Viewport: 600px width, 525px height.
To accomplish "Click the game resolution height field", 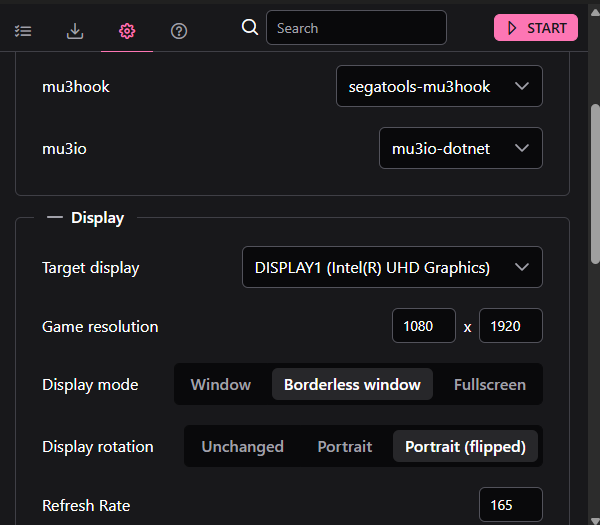I will point(510,326).
